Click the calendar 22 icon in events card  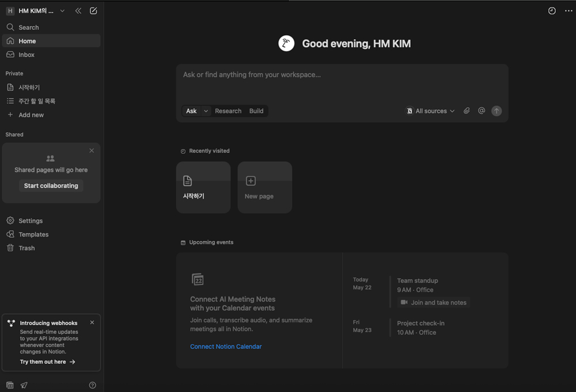[x=198, y=280]
